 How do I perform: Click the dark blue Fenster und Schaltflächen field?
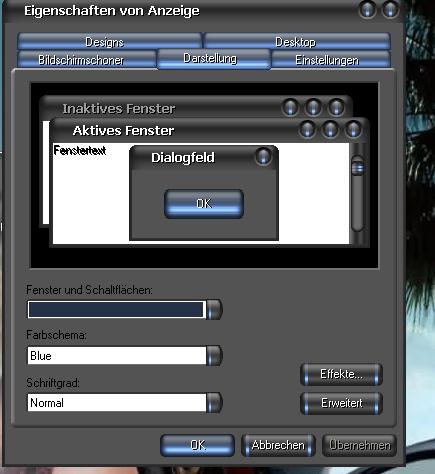click(116, 310)
